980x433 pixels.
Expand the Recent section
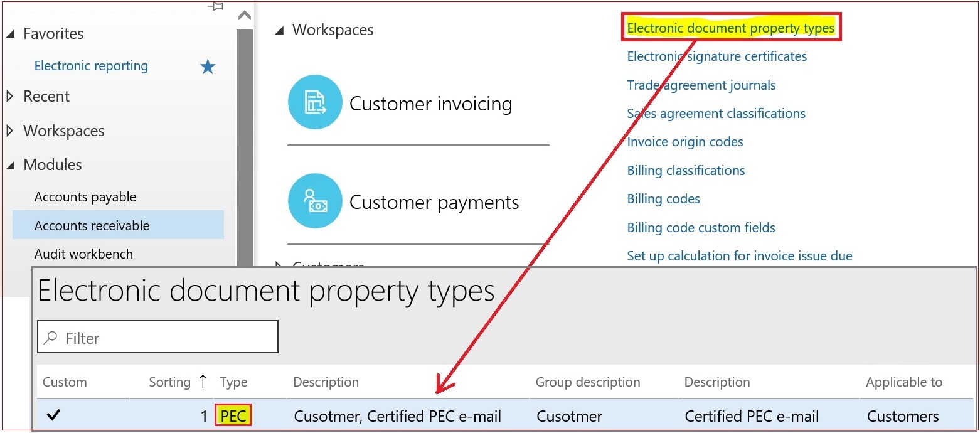point(10,97)
